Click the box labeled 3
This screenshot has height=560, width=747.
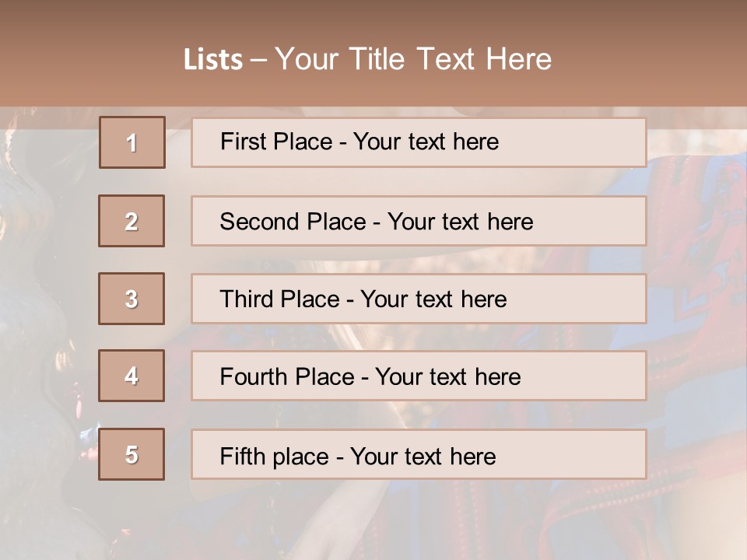[x=132, y=299]
